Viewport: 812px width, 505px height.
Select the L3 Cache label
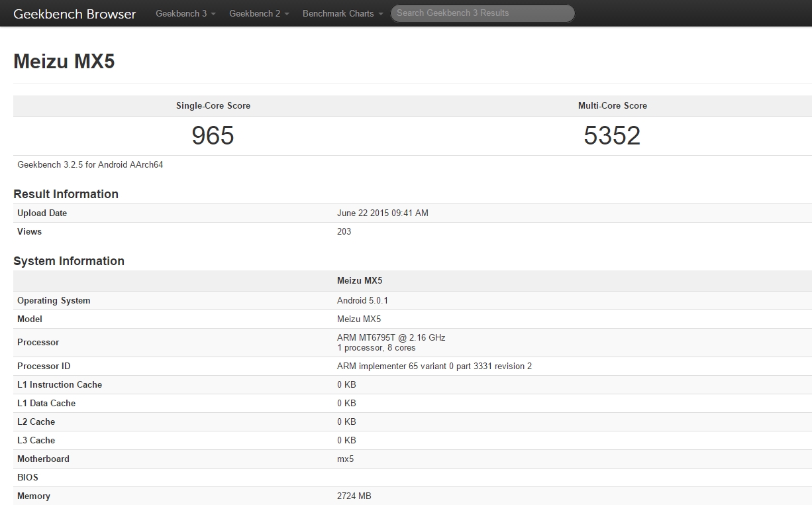click(36, 440)
